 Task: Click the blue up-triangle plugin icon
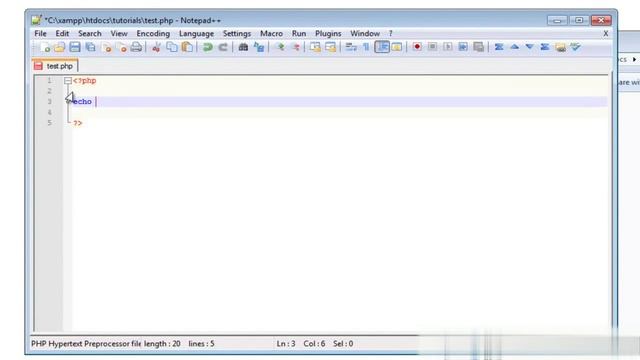(x=514, y=47)
